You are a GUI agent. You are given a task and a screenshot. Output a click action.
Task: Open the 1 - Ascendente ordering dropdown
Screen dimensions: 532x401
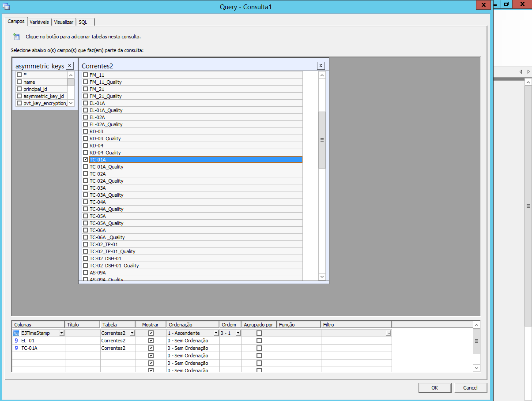(x=216, y=333)
